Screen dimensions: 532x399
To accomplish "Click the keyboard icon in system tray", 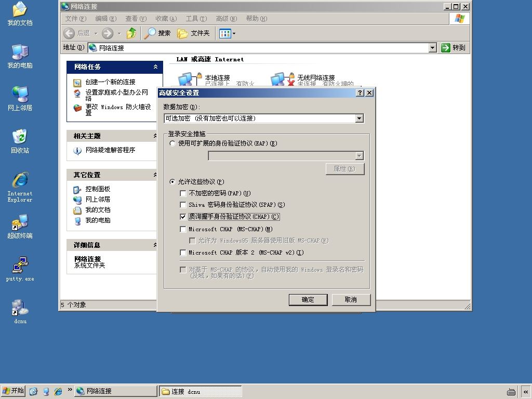I will coord(511,392).
